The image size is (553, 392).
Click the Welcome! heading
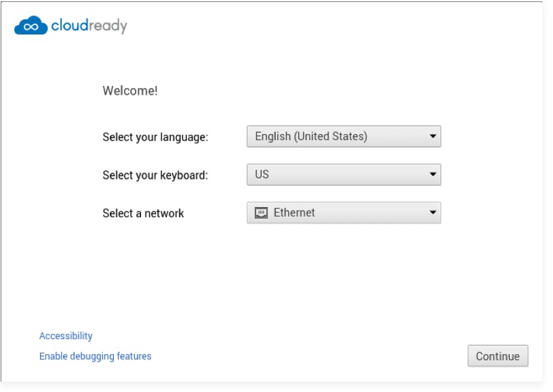tap(130, 91)
